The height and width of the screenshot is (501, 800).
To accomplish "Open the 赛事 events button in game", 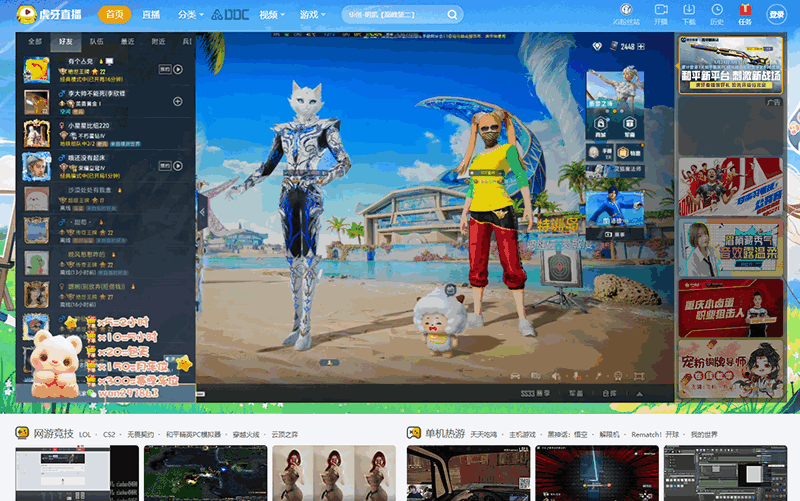I will tap(615, 235).
